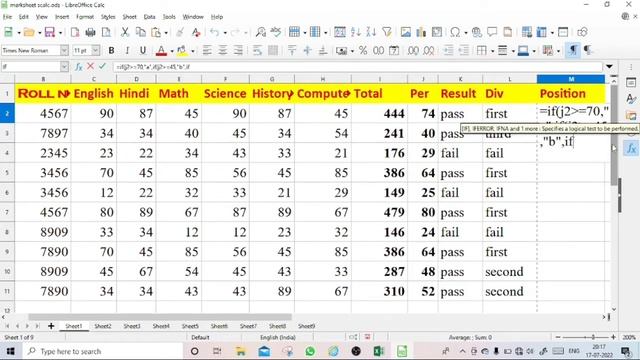Click the Clone Formatting paintbrush icon
The width and height of the screenshot is (640, 360).
point(180,32)
